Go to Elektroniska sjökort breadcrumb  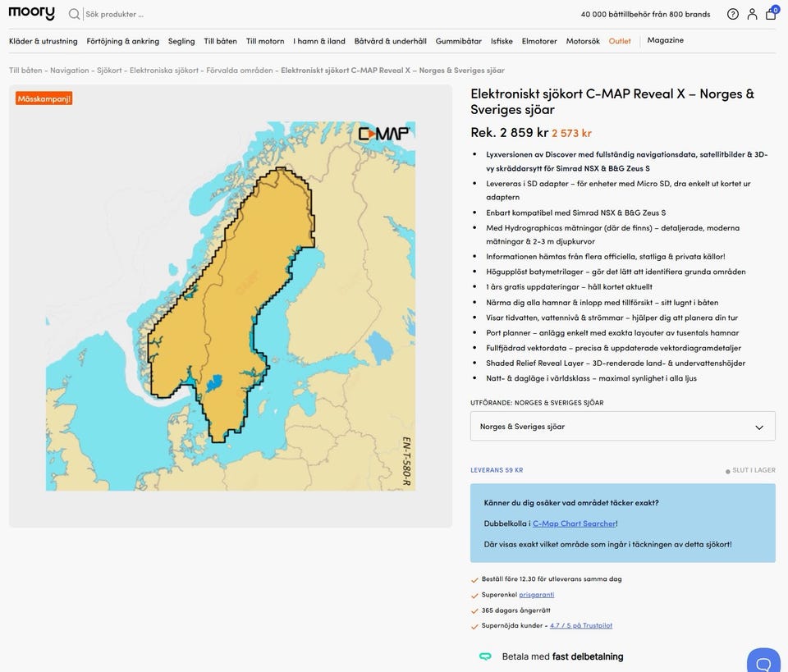pos(164,71)
